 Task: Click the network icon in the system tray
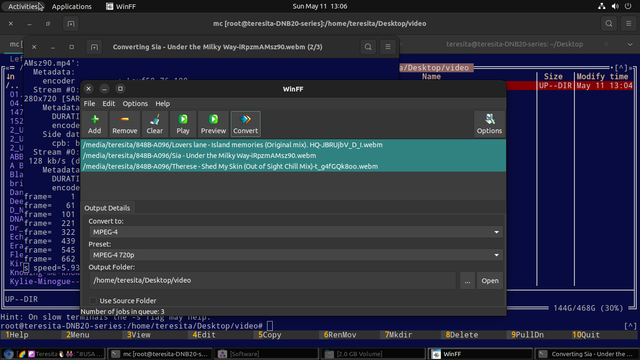click(602, 6)
